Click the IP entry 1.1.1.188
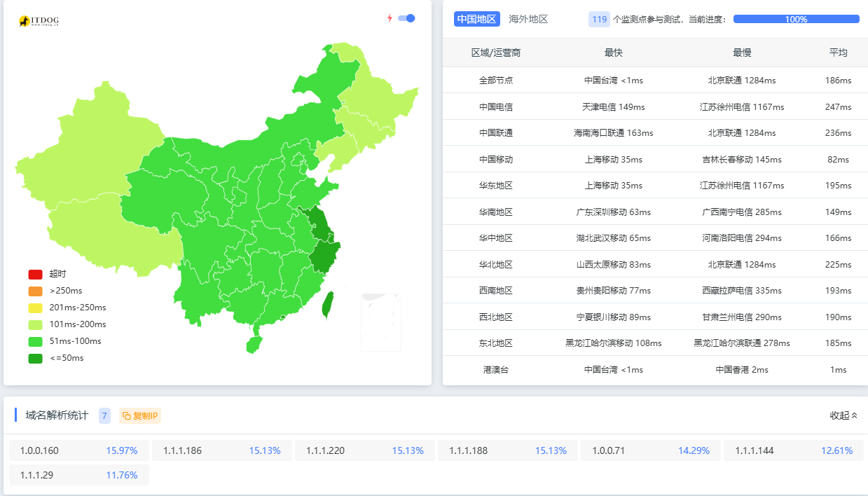The image size is (868, 496). [508, 450]
